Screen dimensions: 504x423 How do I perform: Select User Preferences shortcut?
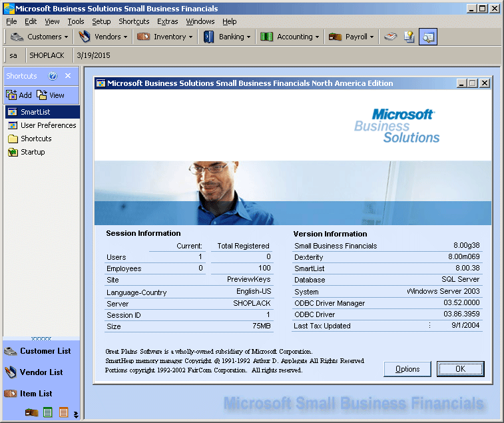click(x=43, y=125)
